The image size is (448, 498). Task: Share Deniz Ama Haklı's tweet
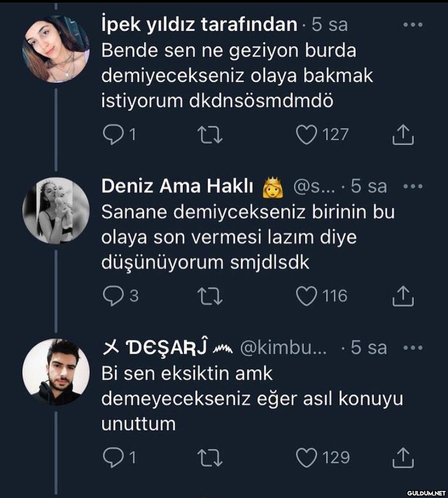(x=403, y=296)
